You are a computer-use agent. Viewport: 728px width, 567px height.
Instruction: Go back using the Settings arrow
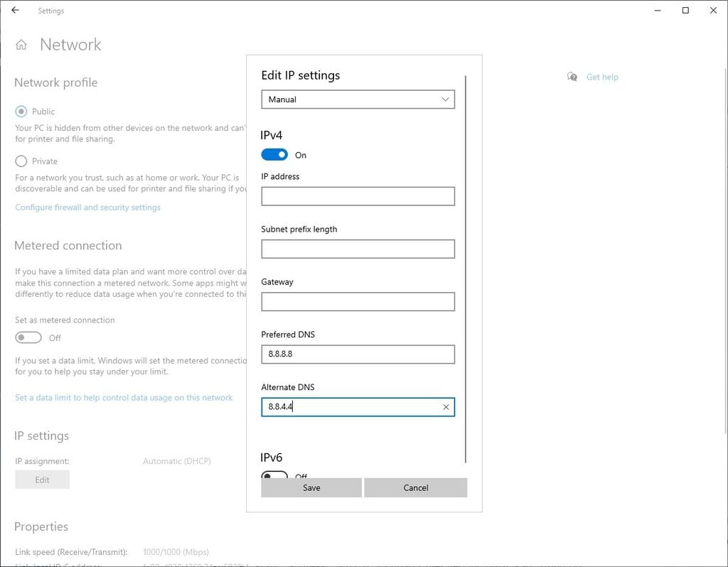point(16,10)
